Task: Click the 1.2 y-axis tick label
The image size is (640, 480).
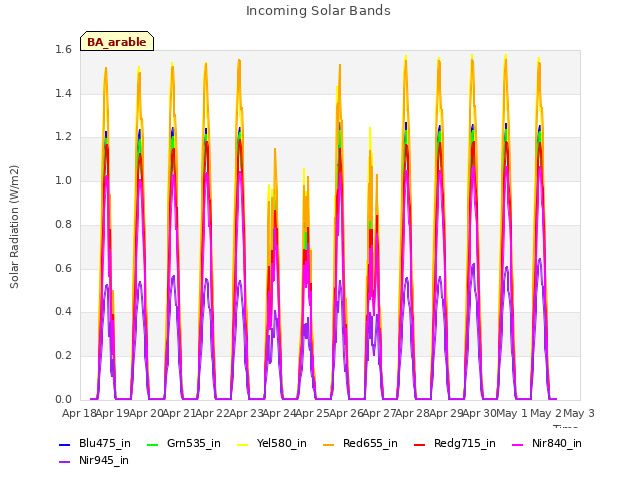Action: point(63,137)
